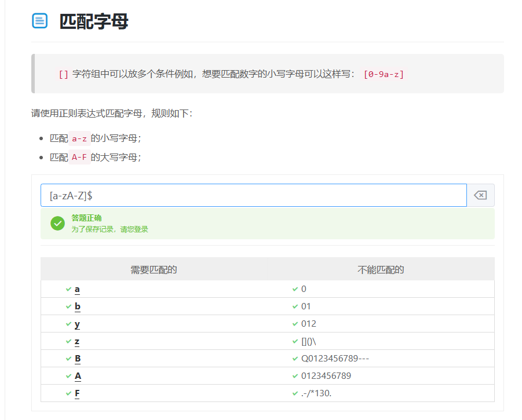This screenshot has height=420, width=522.
Task: Click the check mark next to 012
Action: tap(295, 324)
